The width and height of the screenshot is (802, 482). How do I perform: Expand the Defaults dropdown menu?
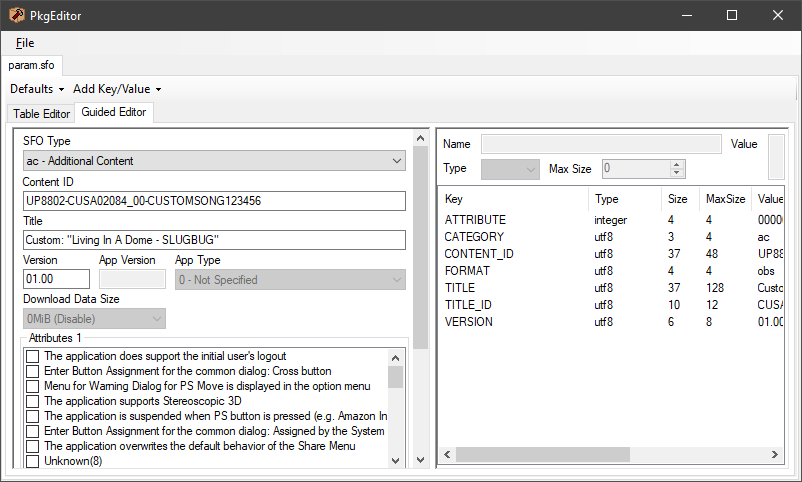coord(37,89)
